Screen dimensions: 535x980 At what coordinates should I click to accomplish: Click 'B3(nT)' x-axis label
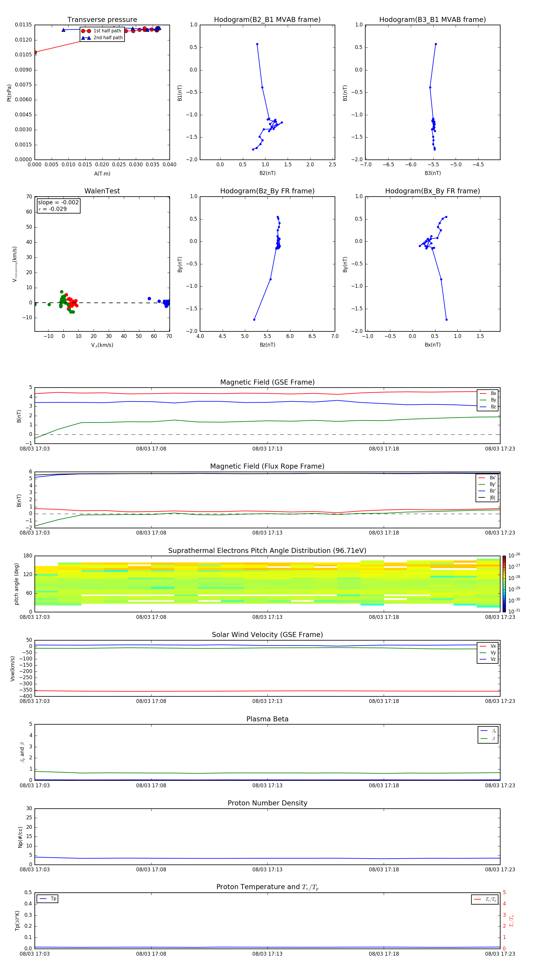coord(432,173)
